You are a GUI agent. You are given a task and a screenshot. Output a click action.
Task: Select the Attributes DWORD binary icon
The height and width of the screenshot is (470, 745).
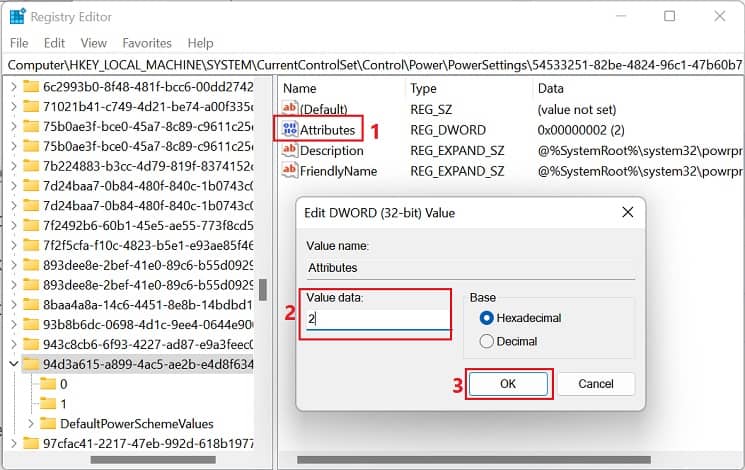coord(289,129)
